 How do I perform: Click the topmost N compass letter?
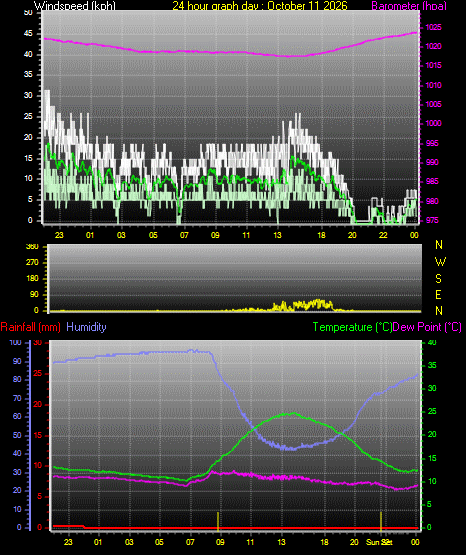(439, 245)
